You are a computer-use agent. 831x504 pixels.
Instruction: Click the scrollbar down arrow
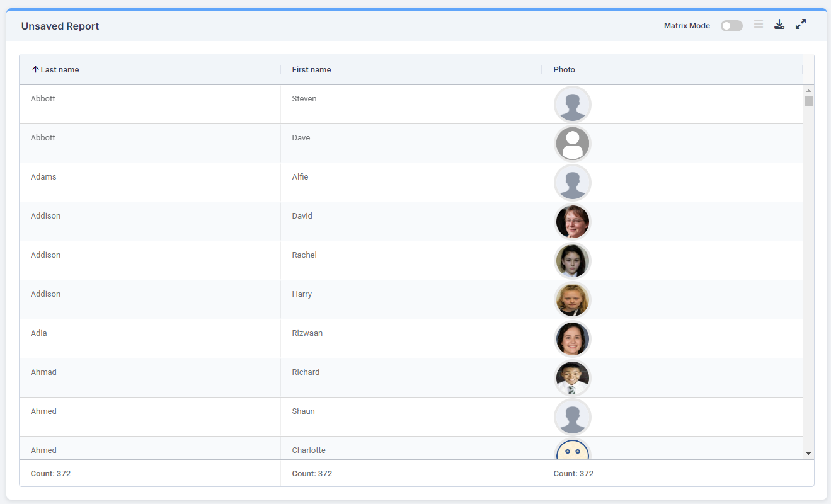click(808, 454)
